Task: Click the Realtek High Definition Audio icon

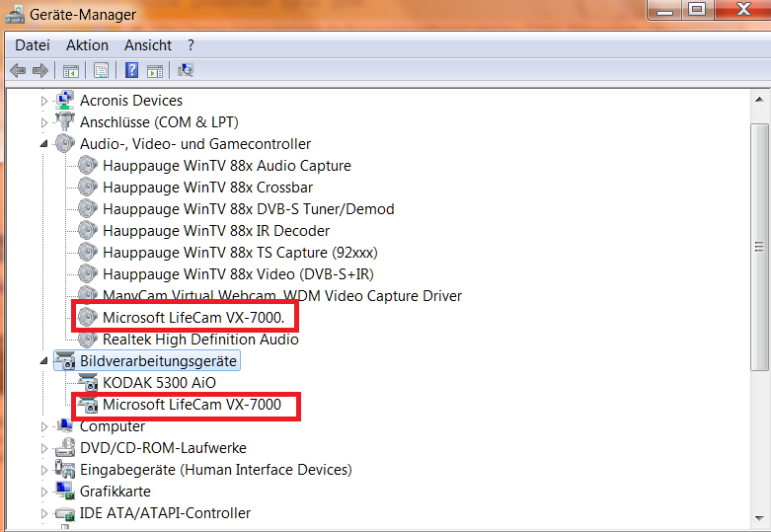Action: pyautogui.click(x=88, y=340)
